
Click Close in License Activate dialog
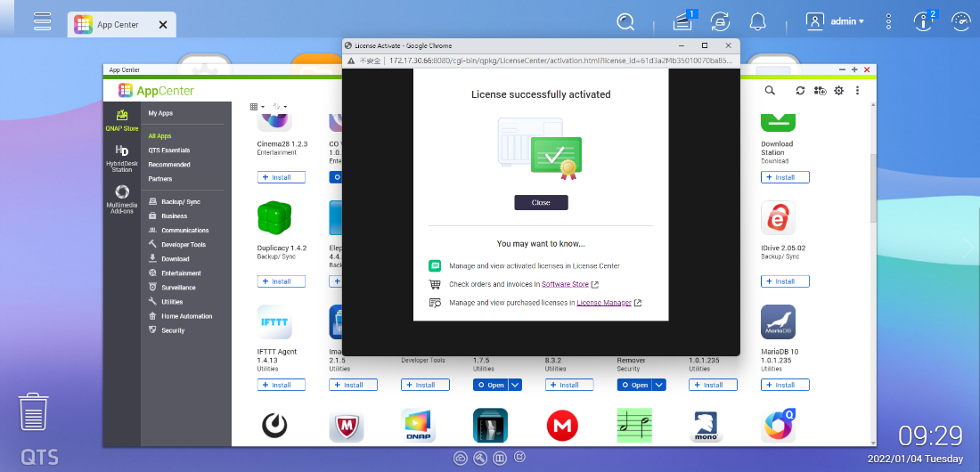pyautogui.click(x=542, y=202)
